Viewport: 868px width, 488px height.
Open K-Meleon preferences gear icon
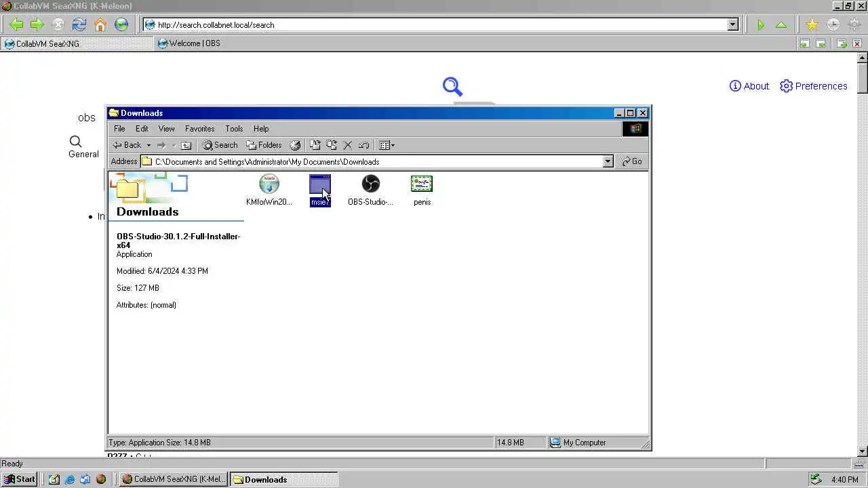click(x=854, y=25)
